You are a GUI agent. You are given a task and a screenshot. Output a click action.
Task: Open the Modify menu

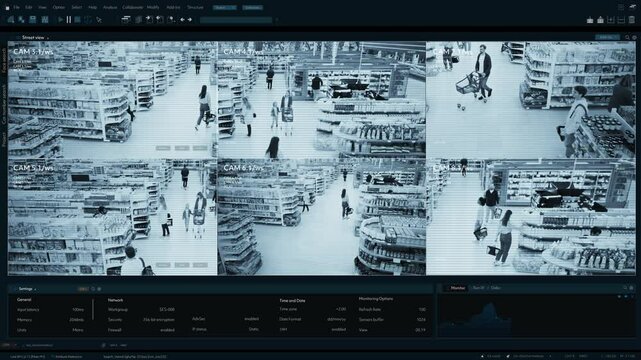[x=153, y=7]
